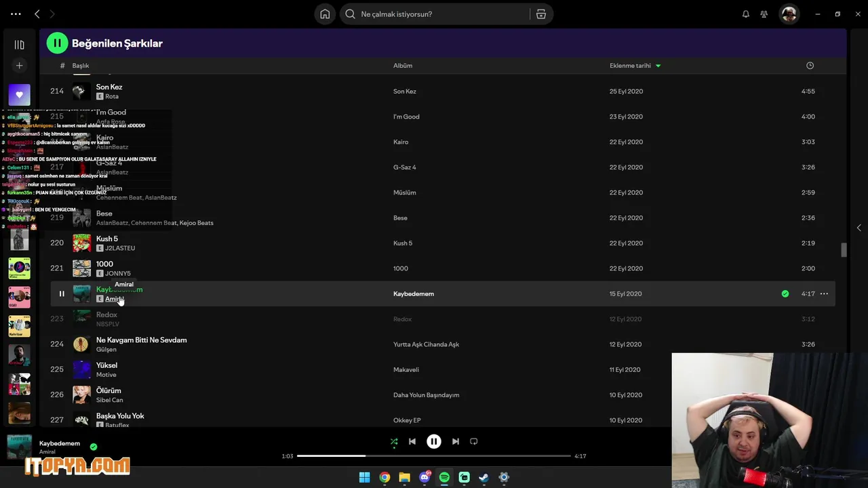Viewport: 868px width, 488px height.
Task: Select the song Başka Yolu Yok
Action: click(x=120, y=416)
